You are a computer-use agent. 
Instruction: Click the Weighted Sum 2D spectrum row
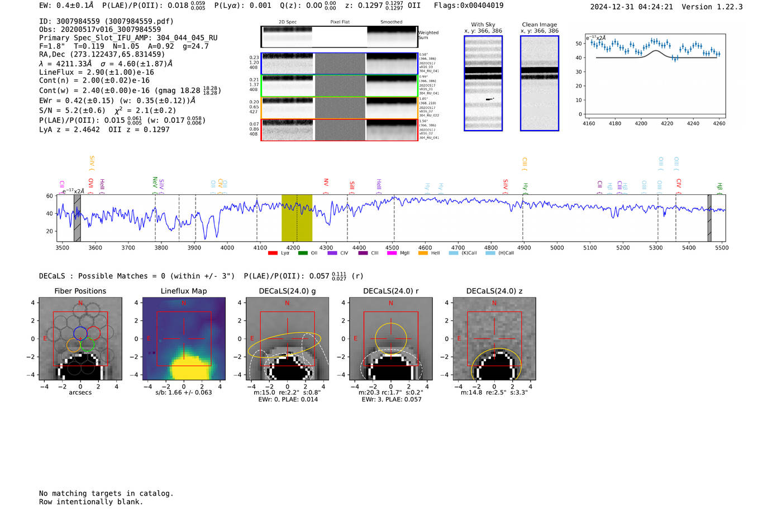339,37
